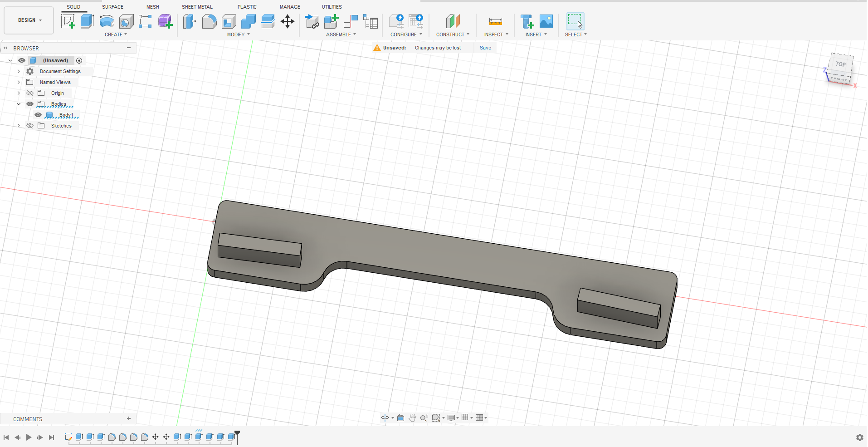Click the Insert Canvas image icon
Screen dimensions: 868x447
[x=546, y=21]
